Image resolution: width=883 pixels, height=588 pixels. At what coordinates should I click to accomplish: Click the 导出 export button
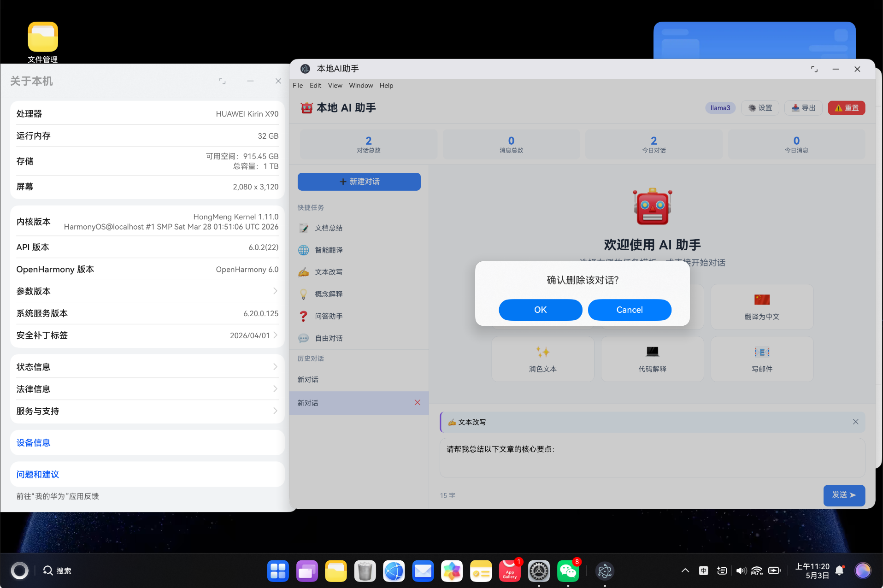pos(803,108)
